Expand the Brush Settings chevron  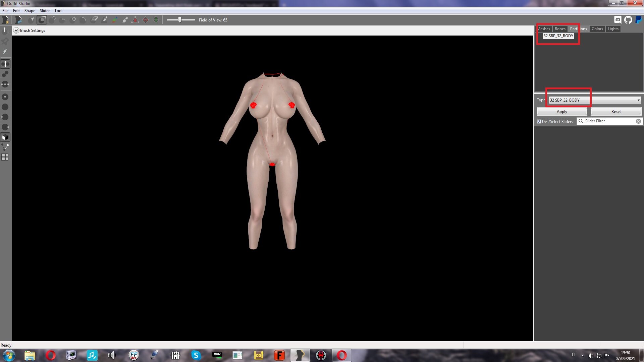click(x=16, y=31)
